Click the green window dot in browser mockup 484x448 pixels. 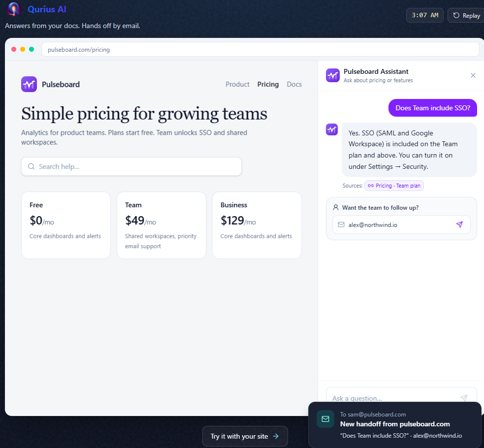click(32, 49)
